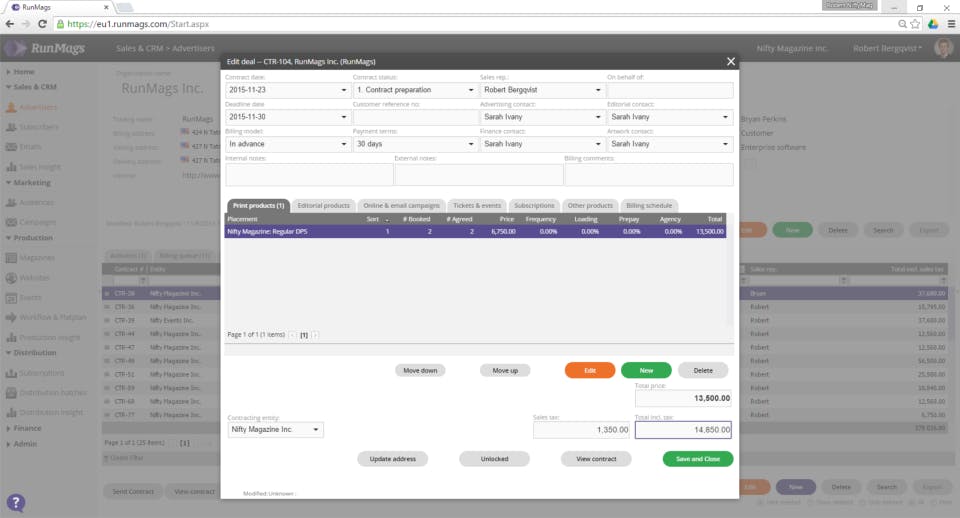
Task: Switch to the Billing schedule tab
Action: pyautogui.click(x=649, y=206)
